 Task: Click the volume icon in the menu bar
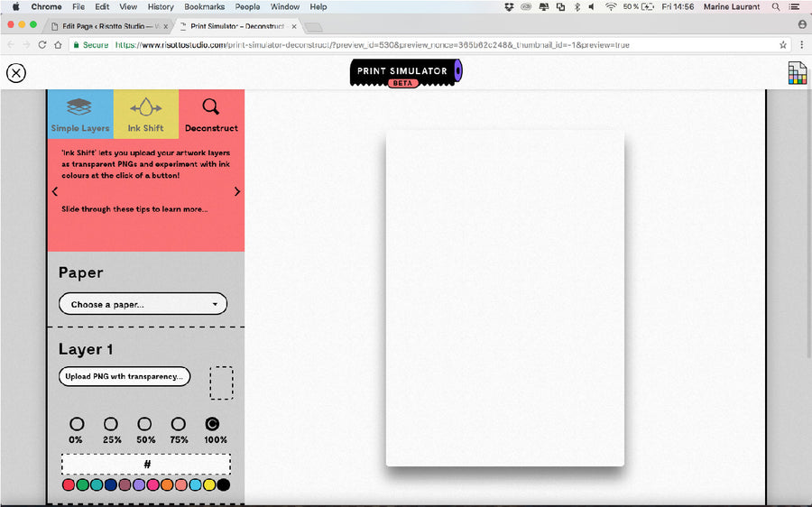click(x=591, y=6)
